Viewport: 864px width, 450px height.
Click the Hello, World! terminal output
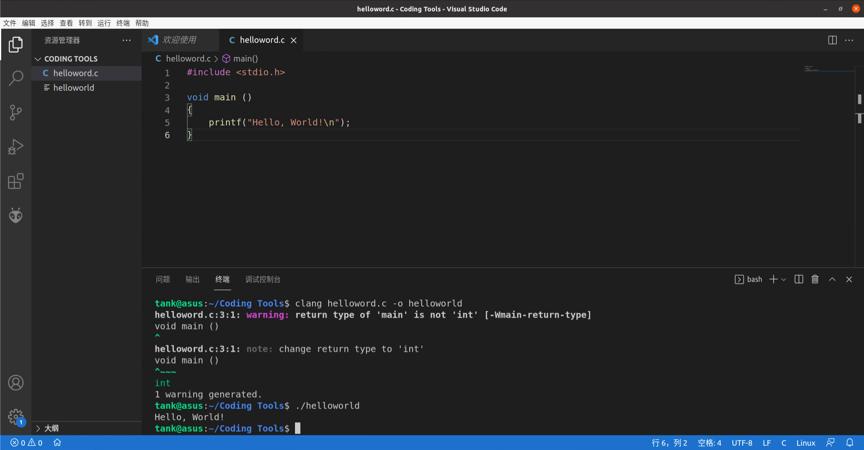point(189,417)
